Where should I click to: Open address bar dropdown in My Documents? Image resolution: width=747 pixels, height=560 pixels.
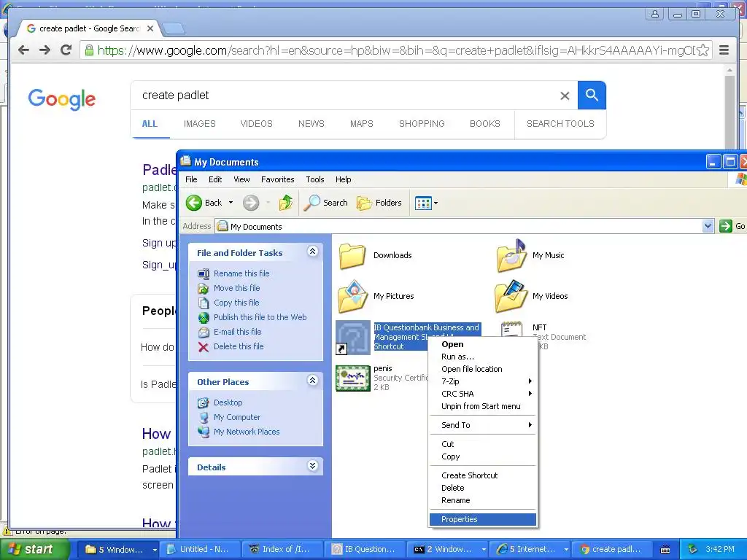pos(708,226)
